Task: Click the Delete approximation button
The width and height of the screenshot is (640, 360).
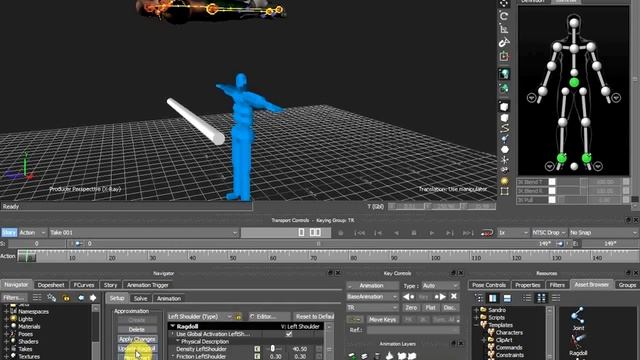Action: tap(137, 329)
